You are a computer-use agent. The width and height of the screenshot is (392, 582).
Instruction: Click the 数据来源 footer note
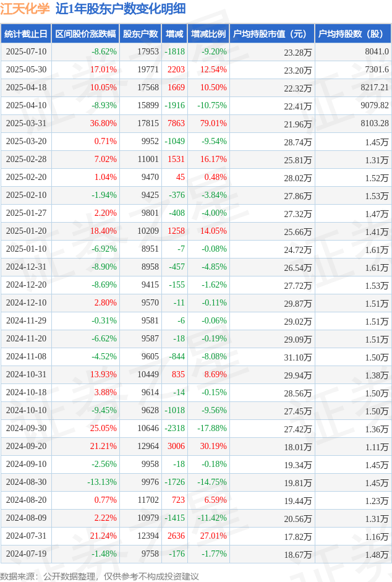pos(100,576)
